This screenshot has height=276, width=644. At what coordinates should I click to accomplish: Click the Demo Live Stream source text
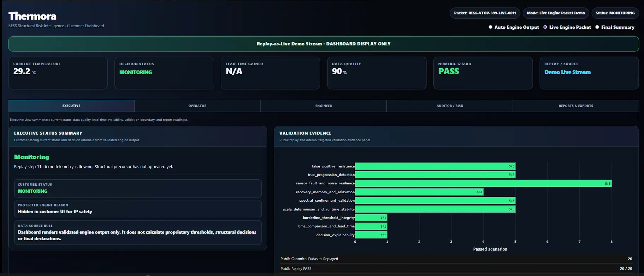point(567,72)
